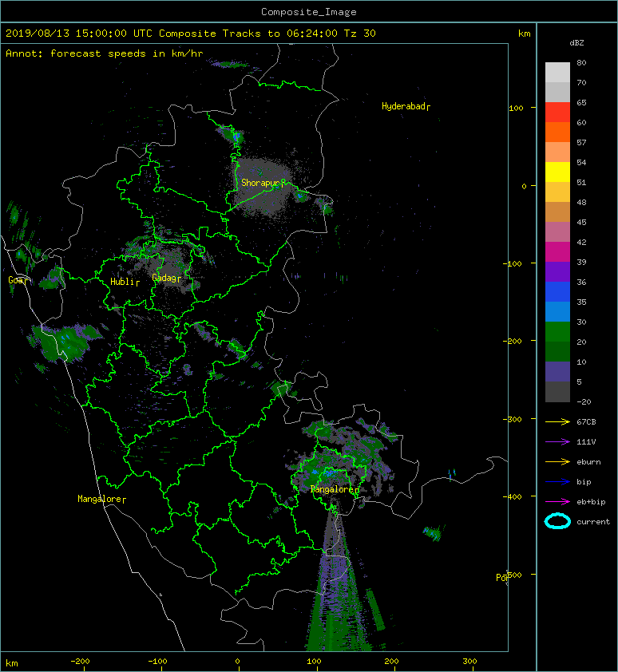Click the 67CB legend label
This screenshot has height=672, width=618.
point(586,422)
